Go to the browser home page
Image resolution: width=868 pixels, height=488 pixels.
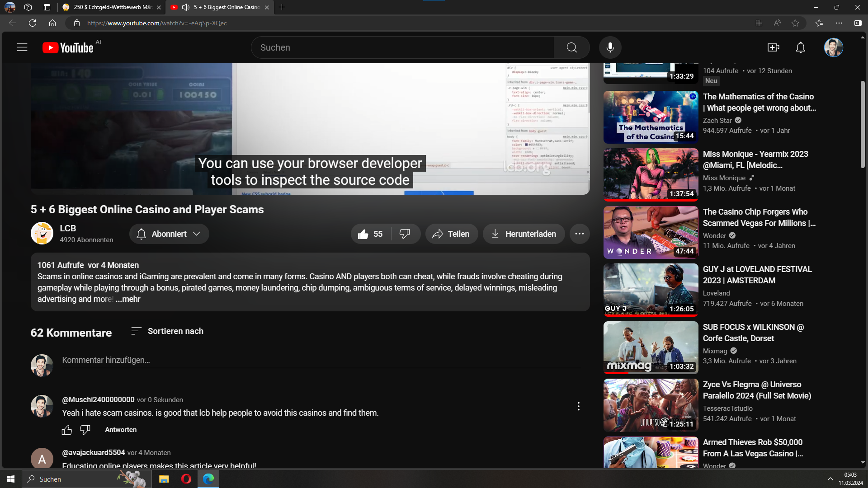[52, 23]
